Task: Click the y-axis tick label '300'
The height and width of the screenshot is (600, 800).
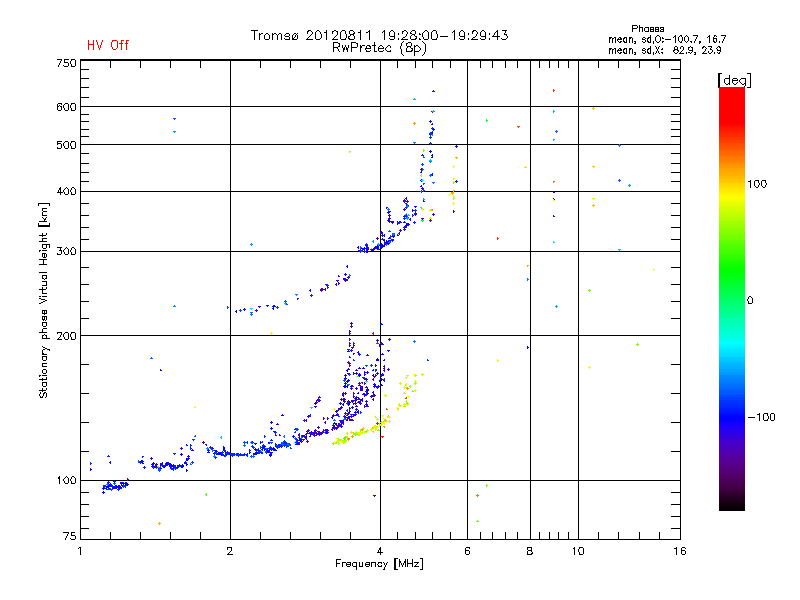Action: tap(66, 252)
